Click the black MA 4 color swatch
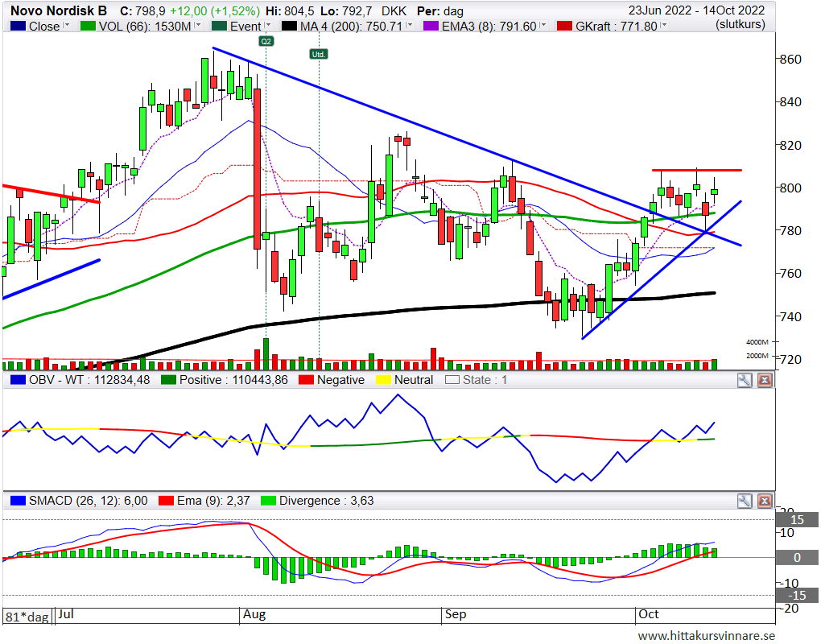 tap(289, 26)
